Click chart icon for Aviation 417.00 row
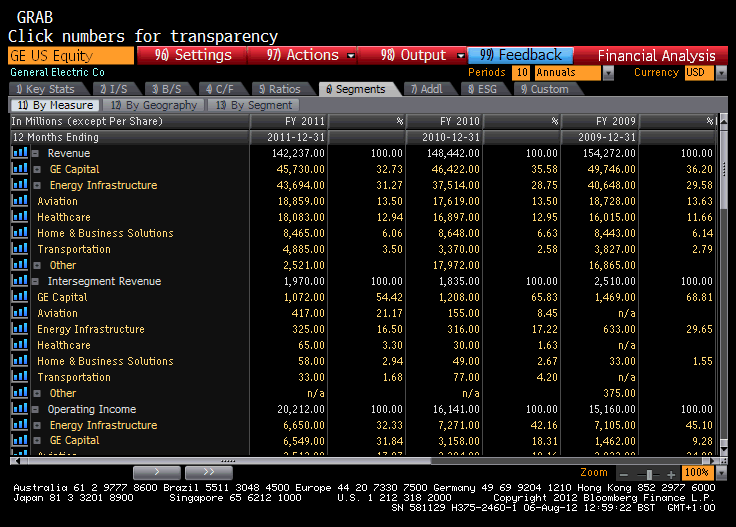Screen dimensions: 736x527 click(20, 312)
